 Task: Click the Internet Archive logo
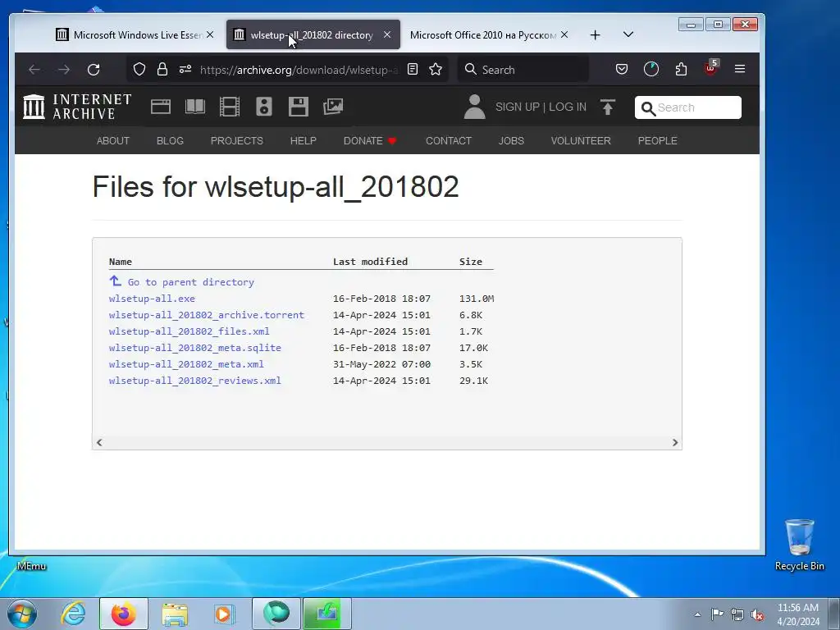77,107
